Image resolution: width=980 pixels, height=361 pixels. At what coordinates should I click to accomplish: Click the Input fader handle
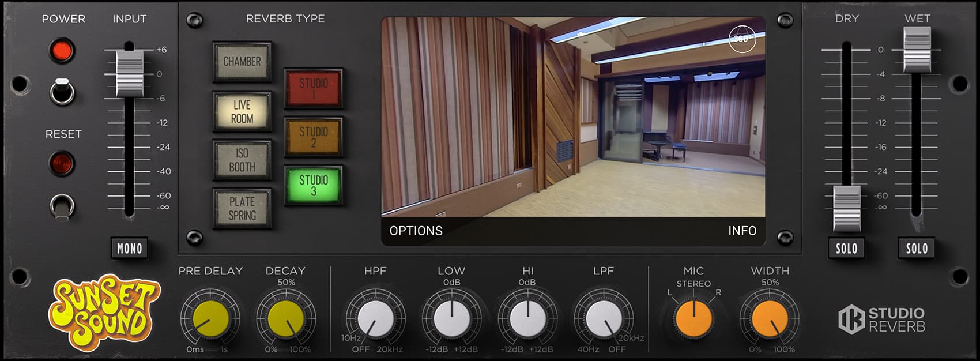click(130, 73)
